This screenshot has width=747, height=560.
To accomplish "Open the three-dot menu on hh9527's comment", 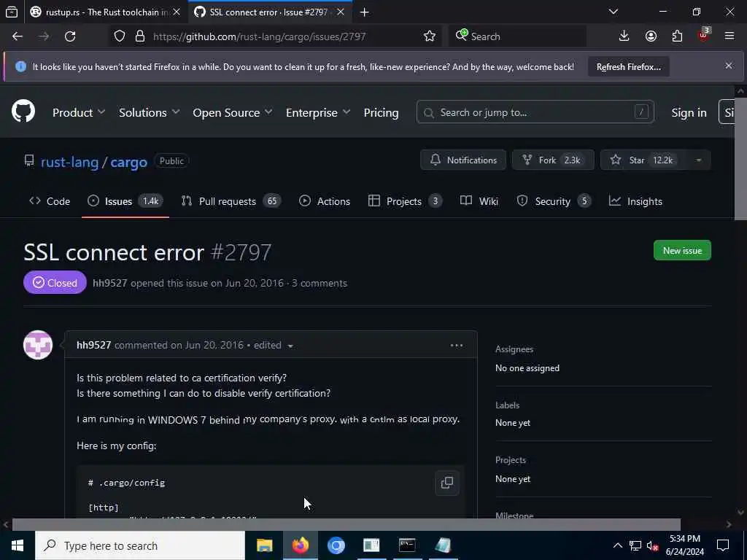I will click(457, 345).
